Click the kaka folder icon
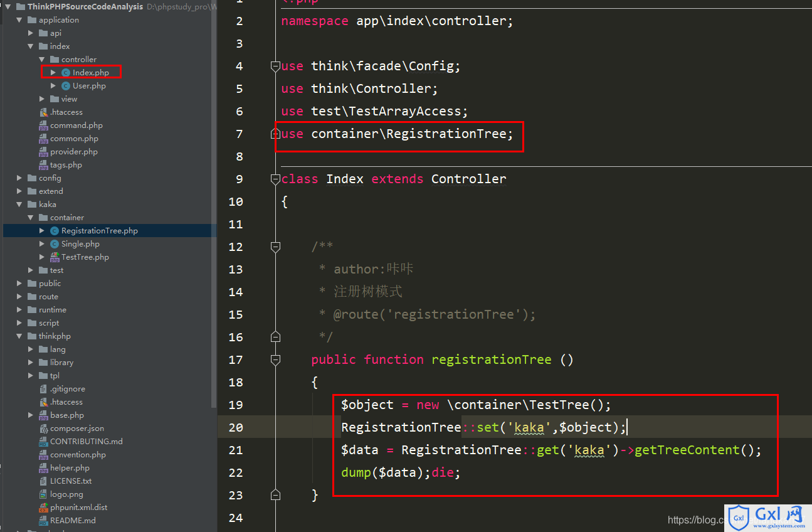This screenshot has height=532, width=812. pos(32,205)
